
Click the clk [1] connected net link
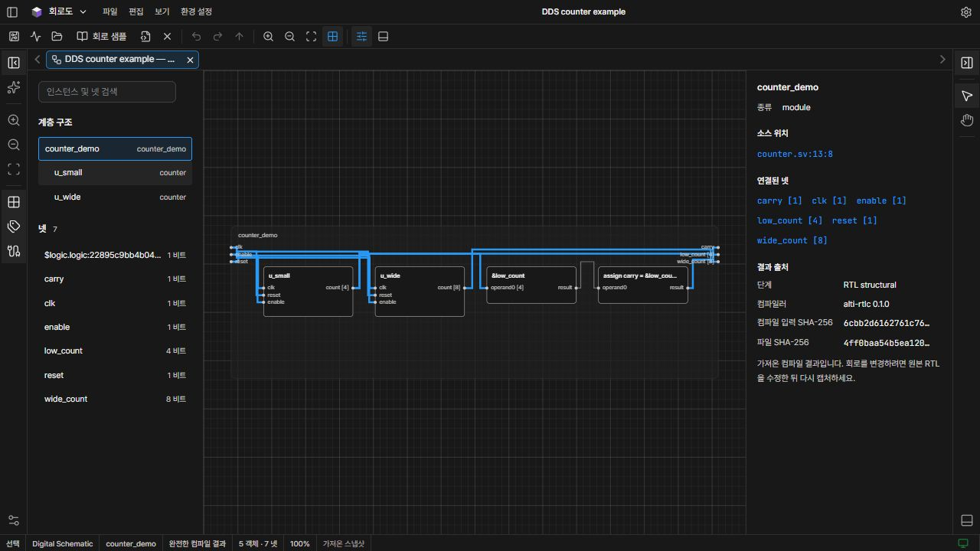coord(829,201)
